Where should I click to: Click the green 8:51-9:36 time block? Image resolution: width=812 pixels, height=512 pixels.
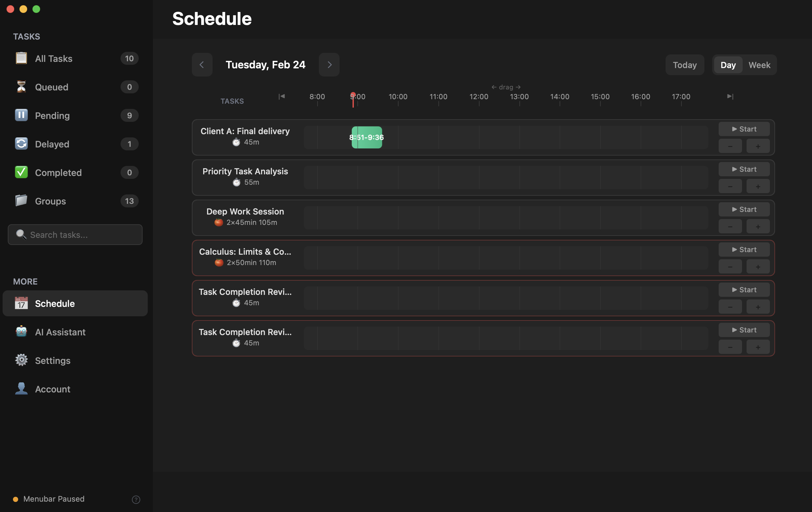pos(367,137)
